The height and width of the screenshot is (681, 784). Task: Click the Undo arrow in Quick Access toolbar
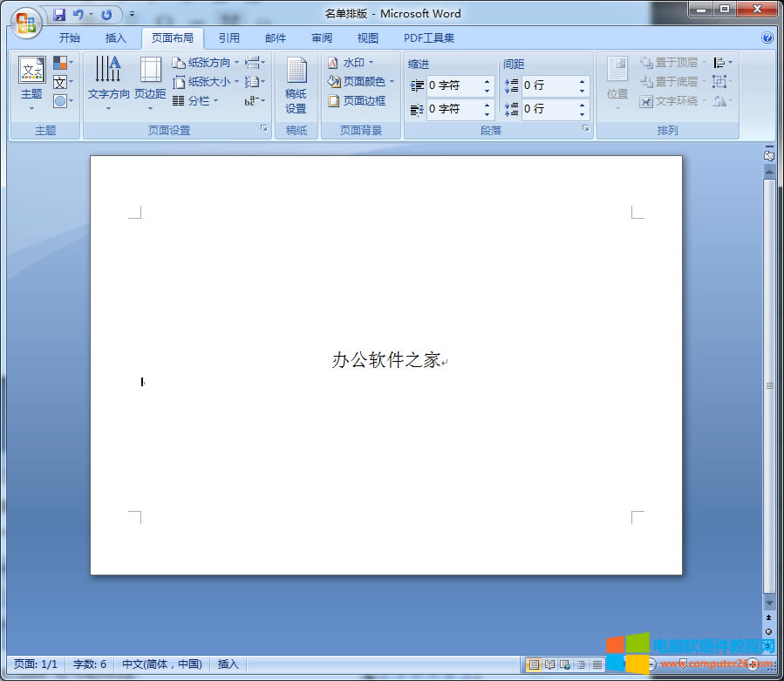[79, 15]
